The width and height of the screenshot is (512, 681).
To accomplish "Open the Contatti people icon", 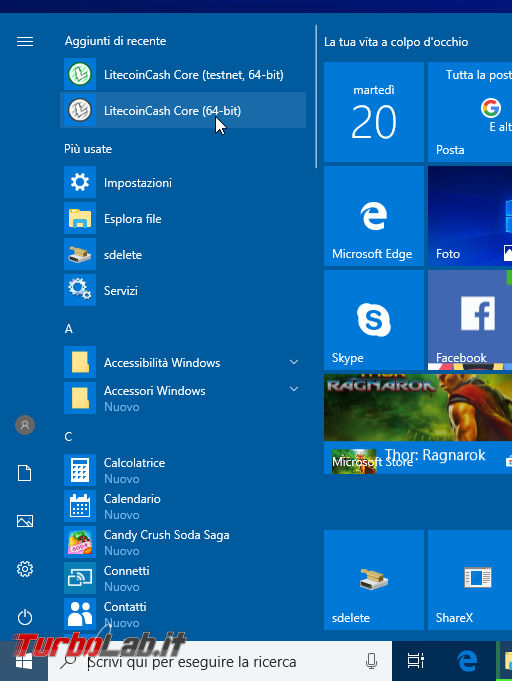I will click(x=80, y=614).
